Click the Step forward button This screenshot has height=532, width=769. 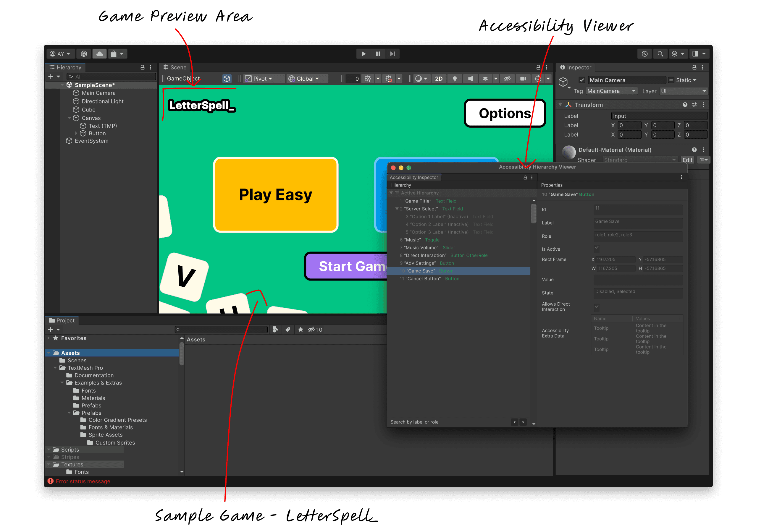(392, 54)
